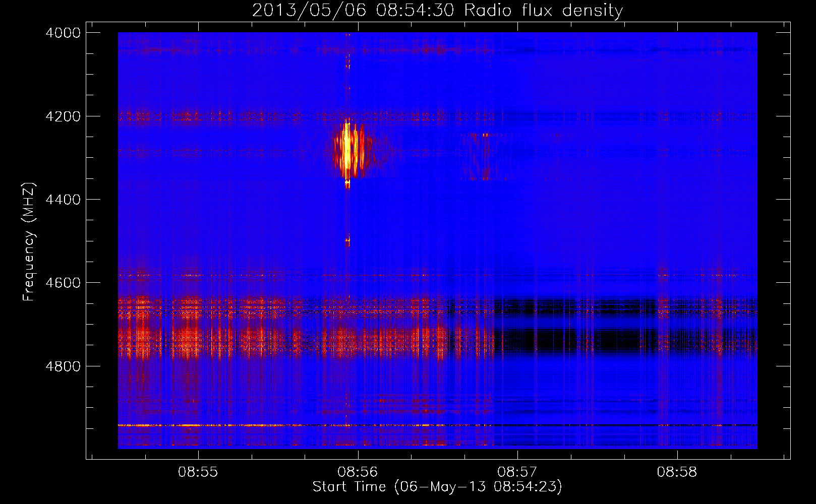Click the 'Start Time (06-May-13 08:54:23)' axis title
The image size is (816, 504).
click(x=437, y=486)
